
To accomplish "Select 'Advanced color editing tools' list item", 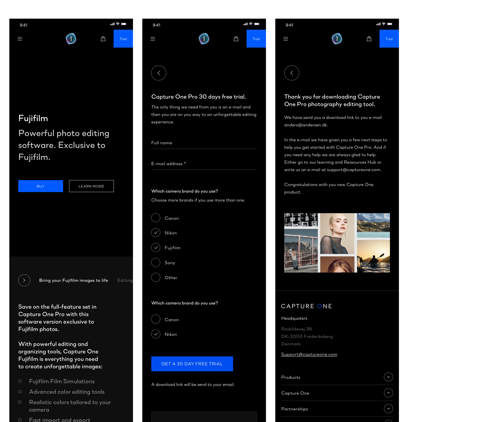I will [x=67, y=392].
